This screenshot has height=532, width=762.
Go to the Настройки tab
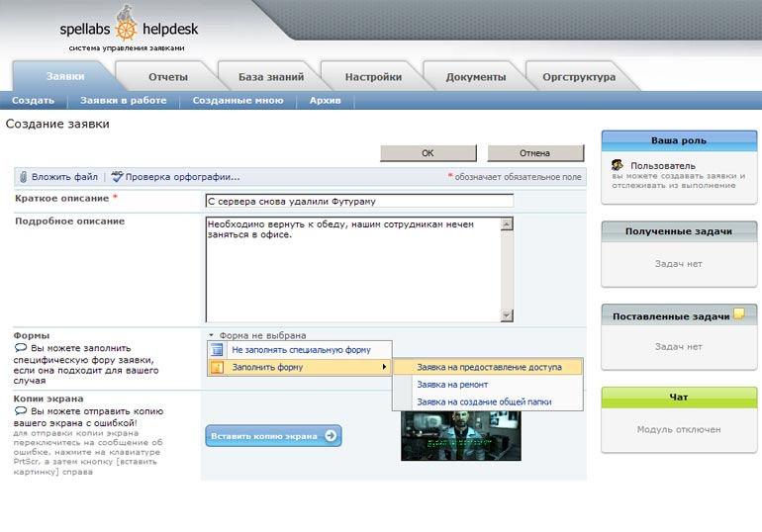tap(373, 77)
